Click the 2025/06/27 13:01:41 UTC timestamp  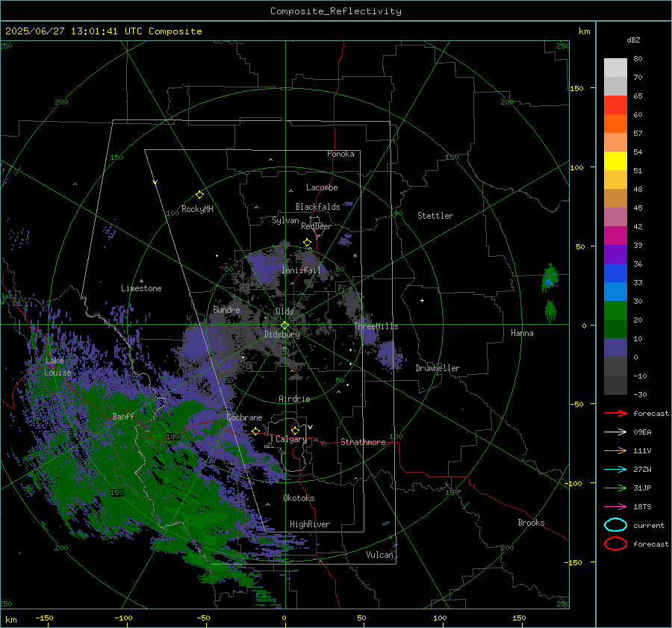104,31
